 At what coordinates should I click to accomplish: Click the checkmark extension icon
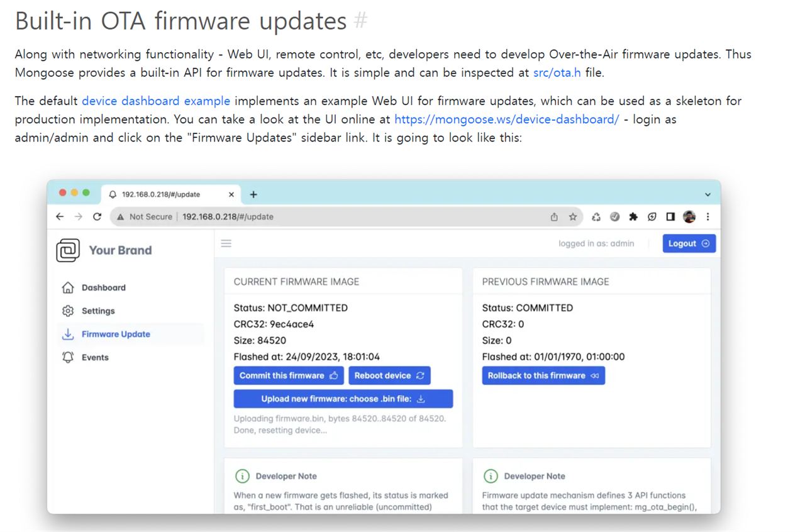click(x=615, y=216)
